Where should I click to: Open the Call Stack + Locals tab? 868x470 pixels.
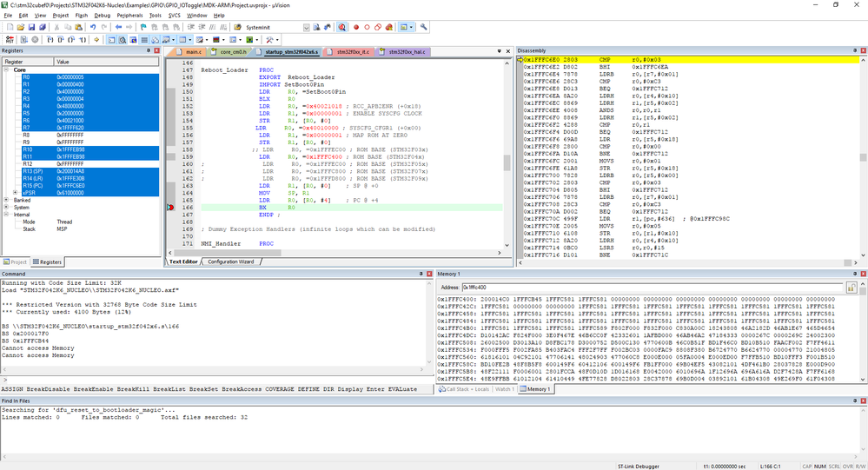(x=464, y=389)
